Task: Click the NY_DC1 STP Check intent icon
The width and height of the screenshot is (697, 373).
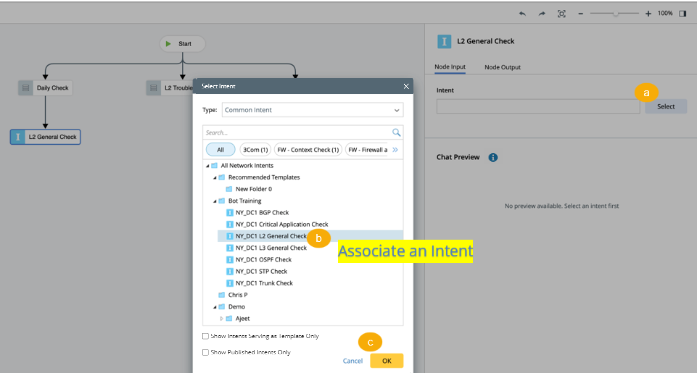Action: click(230, 271)
